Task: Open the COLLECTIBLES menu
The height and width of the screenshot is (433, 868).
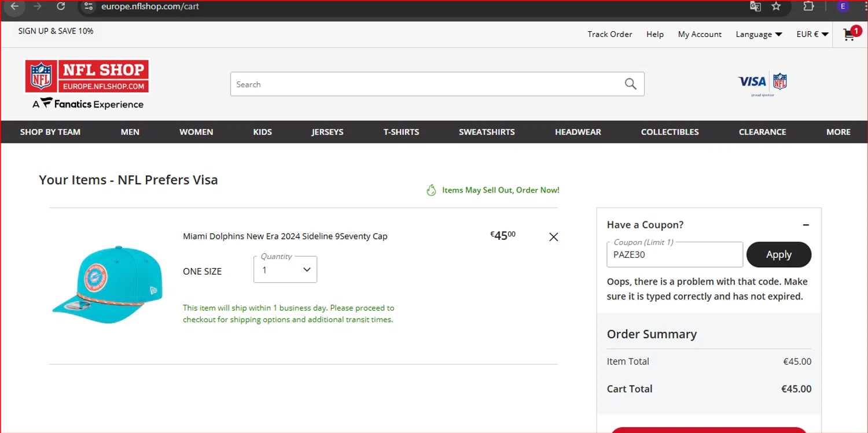Action: pos(670,132)
